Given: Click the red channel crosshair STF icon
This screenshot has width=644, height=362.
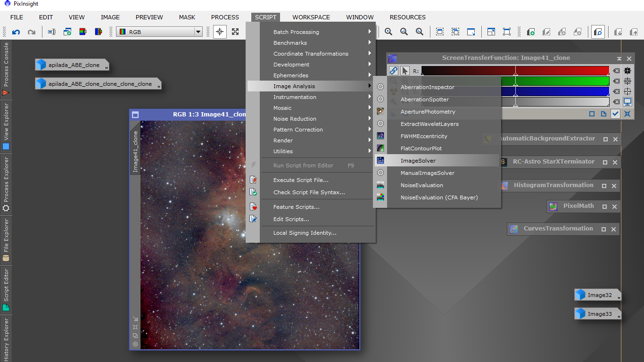Looking at the screenshot, I should (627, 71).
